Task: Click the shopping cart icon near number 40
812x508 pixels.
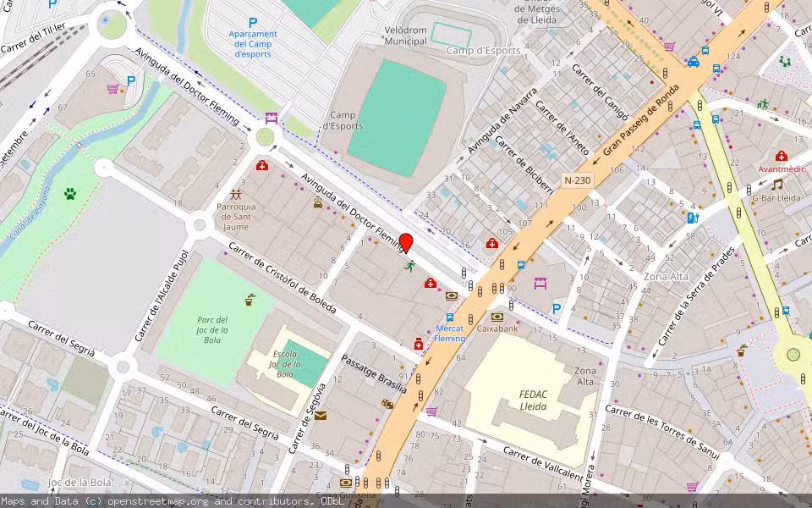Action: pyautogui.click(x=669, y=47)
